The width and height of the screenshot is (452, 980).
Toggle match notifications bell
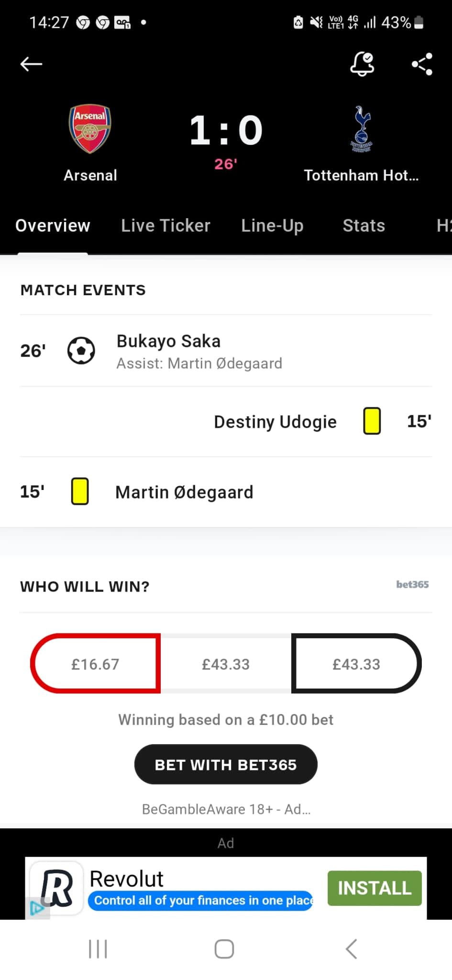click(x=362, y=64)
